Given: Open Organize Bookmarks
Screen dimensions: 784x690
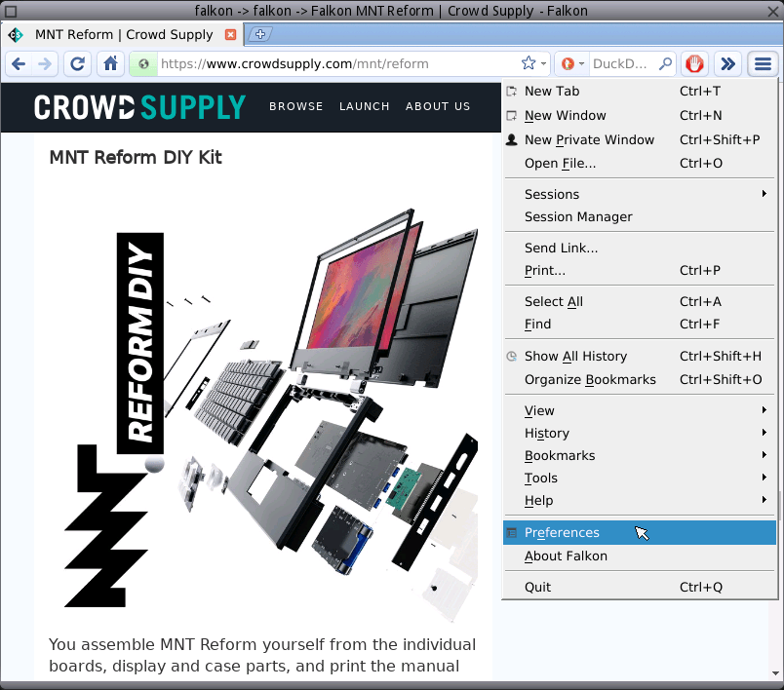Looking at the screenshot, I should pyautogui.click(x=640, y=380).
